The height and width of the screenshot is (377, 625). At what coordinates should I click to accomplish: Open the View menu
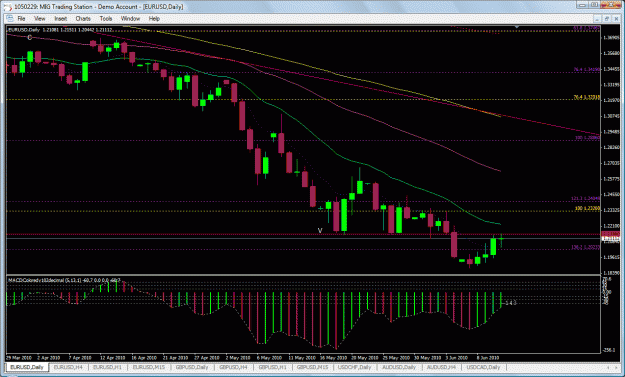(x=39, y=18)
